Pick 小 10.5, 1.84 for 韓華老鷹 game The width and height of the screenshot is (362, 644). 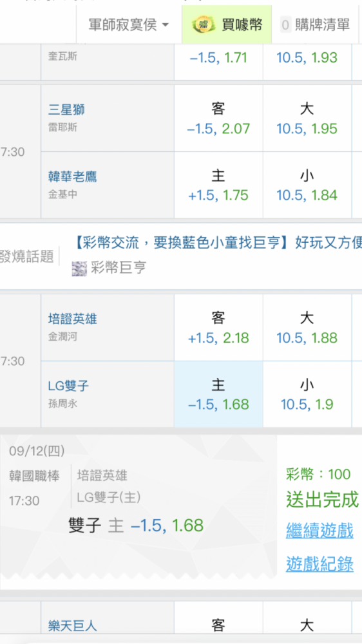307,185
